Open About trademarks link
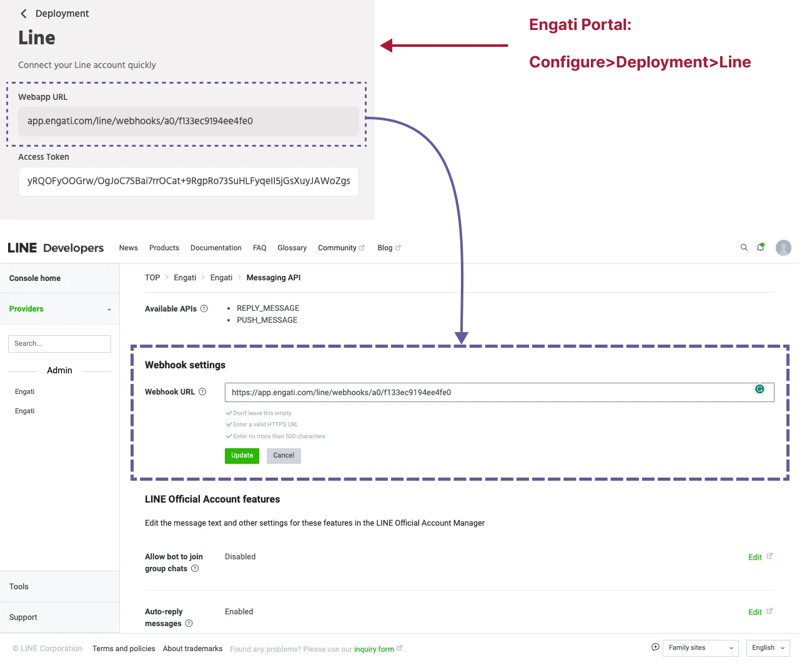The height and width of the screenshot is (663, 812). pos(192,649)
